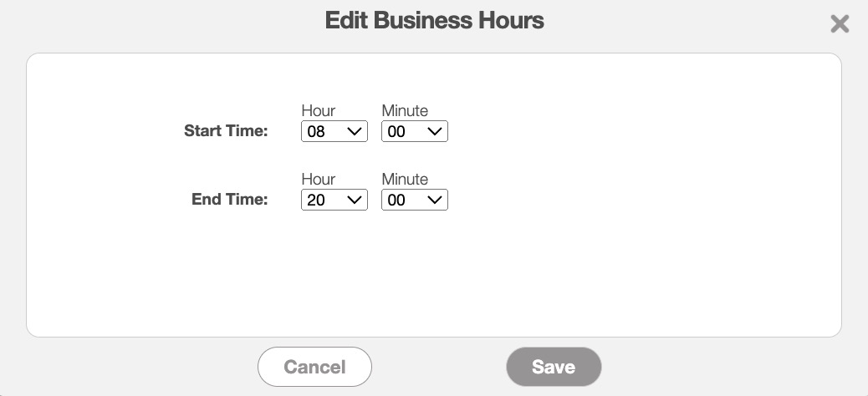The height and width of the screenshot is (396, 868).
Task: Click the chevron arrow in Start Time Minute box
Action: (x=434, y=131)
